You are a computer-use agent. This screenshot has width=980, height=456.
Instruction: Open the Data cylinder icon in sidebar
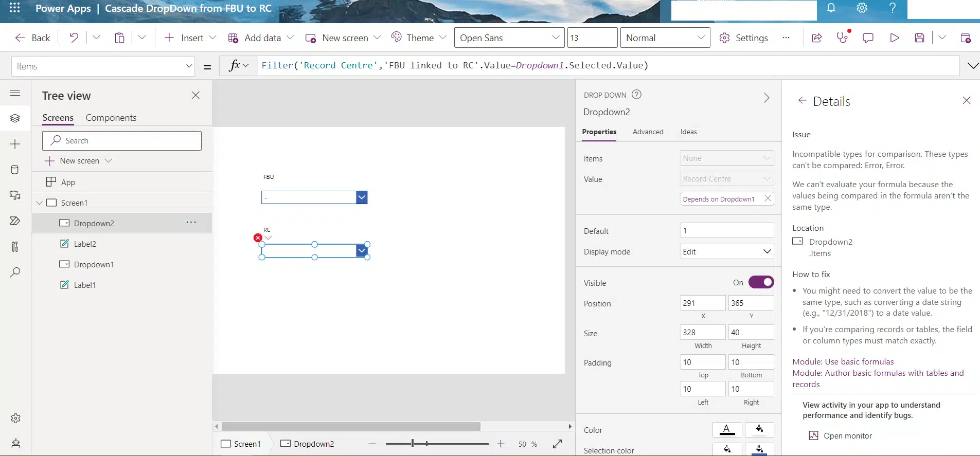coord(15,170)
